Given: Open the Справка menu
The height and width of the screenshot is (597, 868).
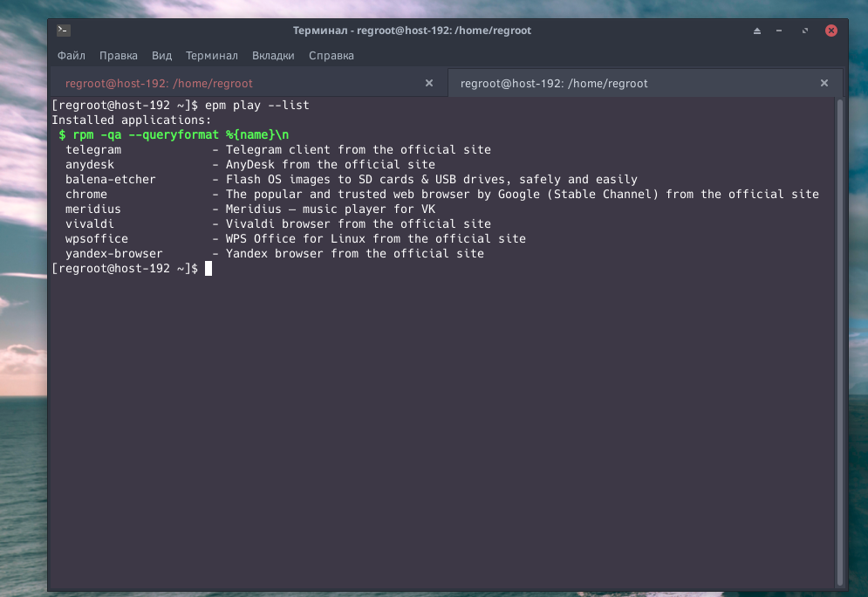Looking at the screenshot, I should (331, 55).
